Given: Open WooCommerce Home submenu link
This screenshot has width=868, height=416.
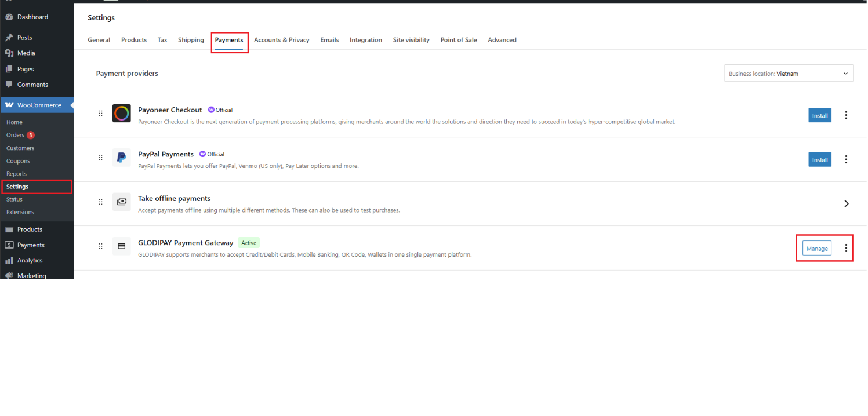Looking at the screenshot, I should tap(14, 122).
